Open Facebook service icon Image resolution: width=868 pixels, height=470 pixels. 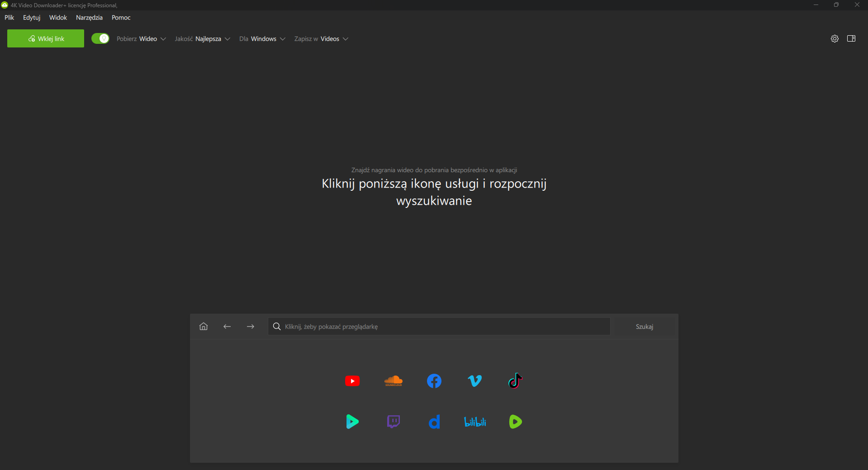click(x=434, y=381)
